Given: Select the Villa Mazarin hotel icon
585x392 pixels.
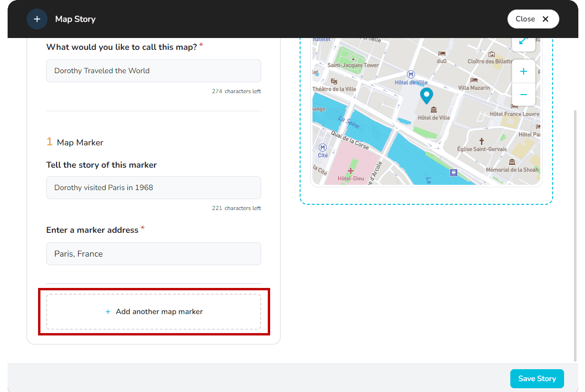Looking at the screenshot, I should coord(474,80).
